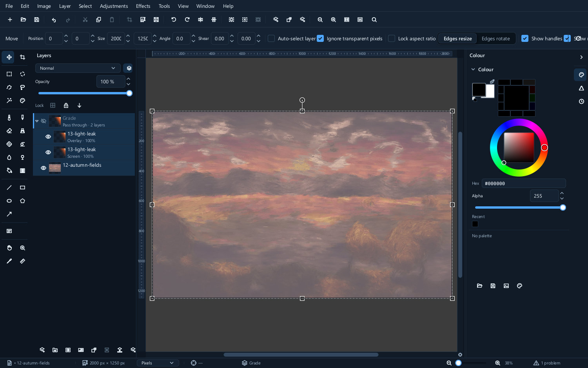
Task: Enable Lock aspect ratio
Action: tap(392, 38)
